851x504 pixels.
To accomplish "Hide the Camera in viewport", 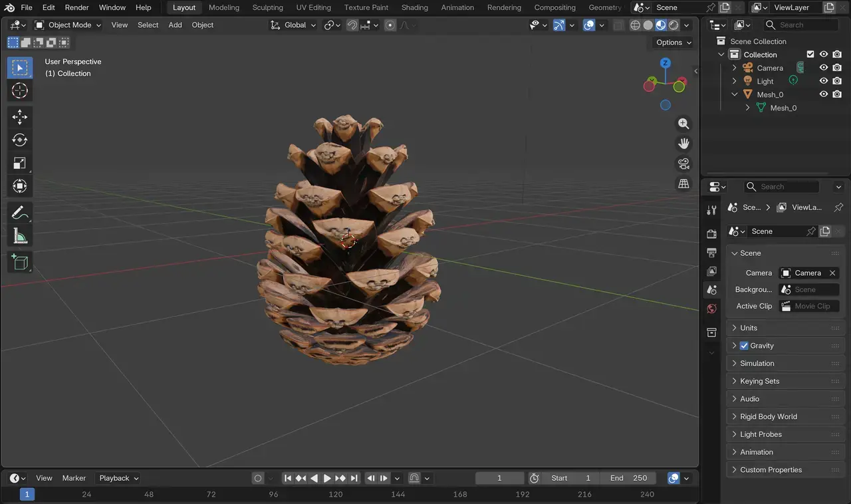I will (824, 68).
